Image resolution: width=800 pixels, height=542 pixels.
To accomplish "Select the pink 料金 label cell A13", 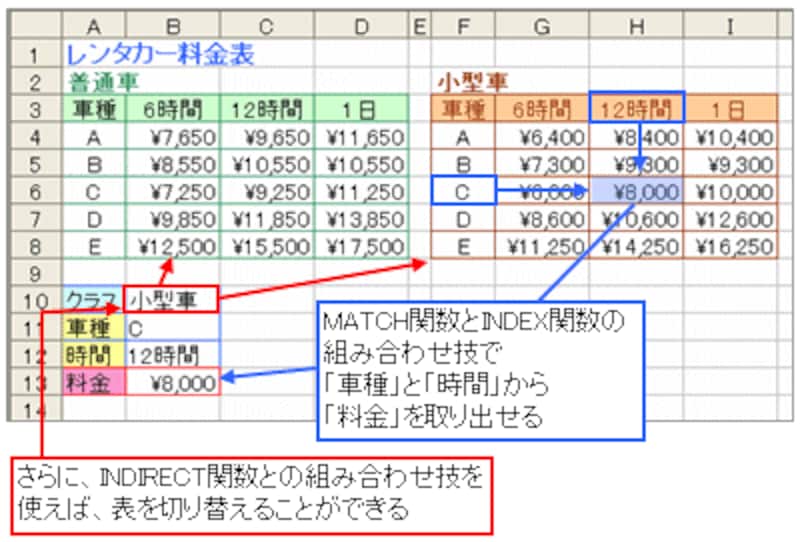I will click(x=92, y=381).
